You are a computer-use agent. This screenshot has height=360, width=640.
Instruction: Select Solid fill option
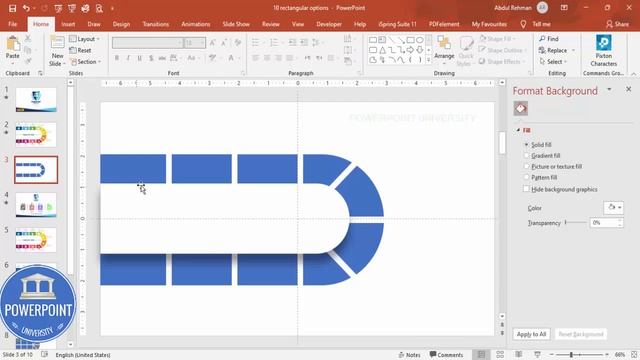pyautogui.click(x=538, y=144)
